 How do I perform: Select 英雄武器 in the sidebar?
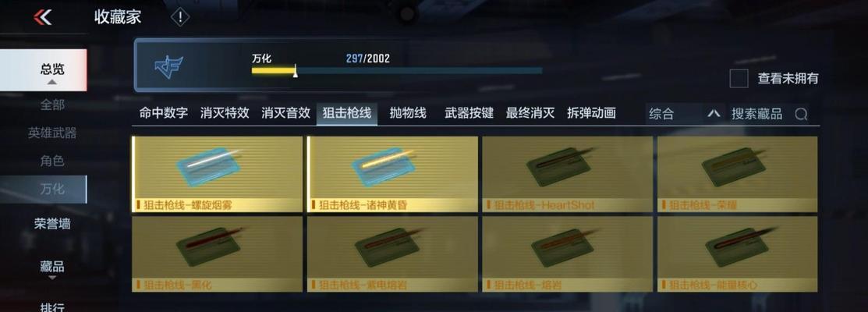click(52, 133)
